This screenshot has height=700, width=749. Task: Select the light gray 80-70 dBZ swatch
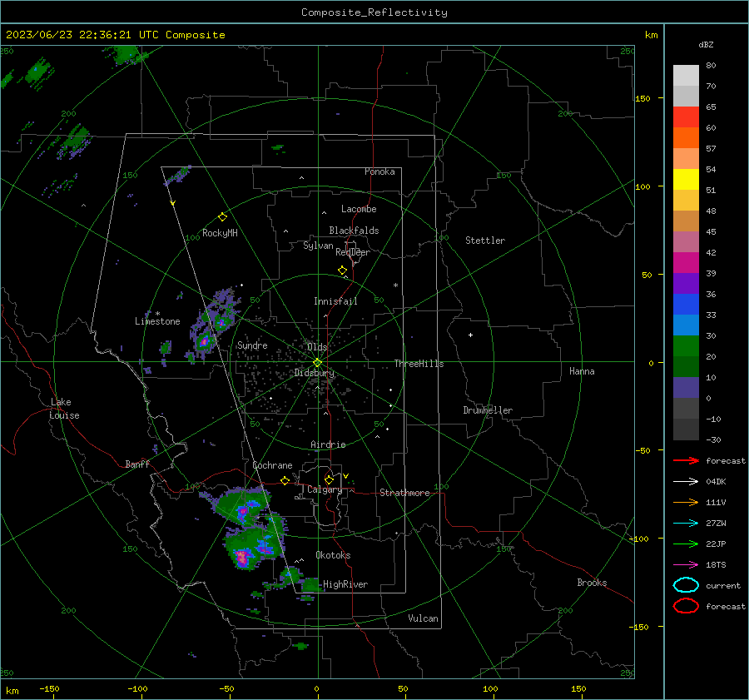[686, 76]
